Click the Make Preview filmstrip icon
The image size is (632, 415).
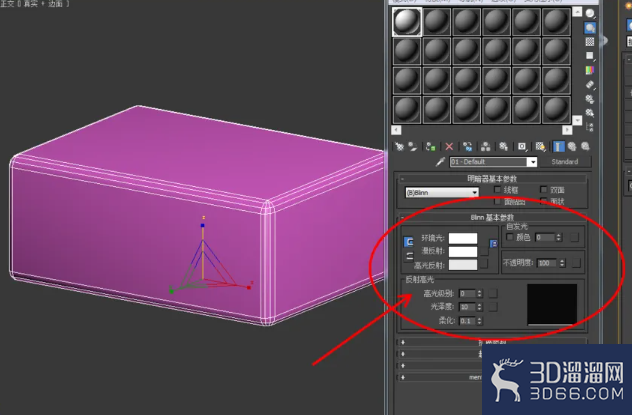(590, 85)
